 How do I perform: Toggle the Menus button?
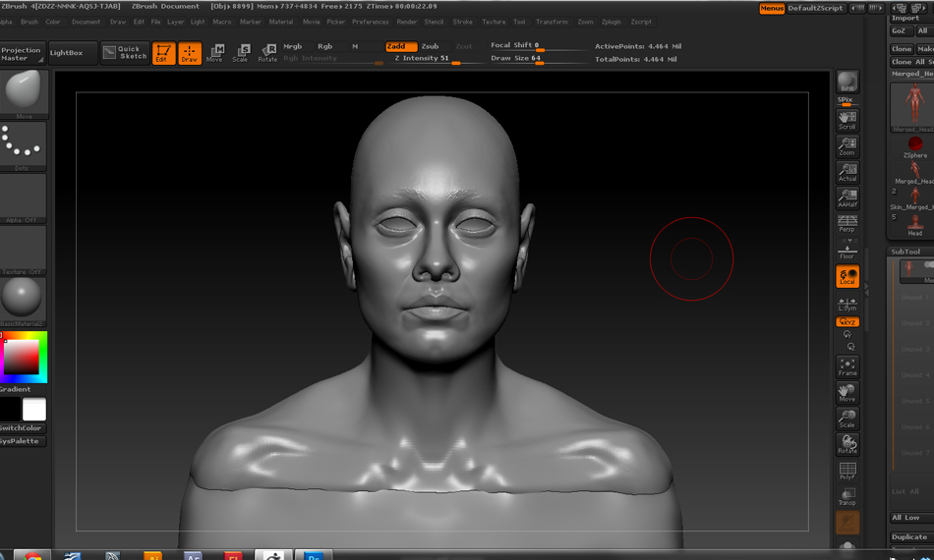(772, 8)
